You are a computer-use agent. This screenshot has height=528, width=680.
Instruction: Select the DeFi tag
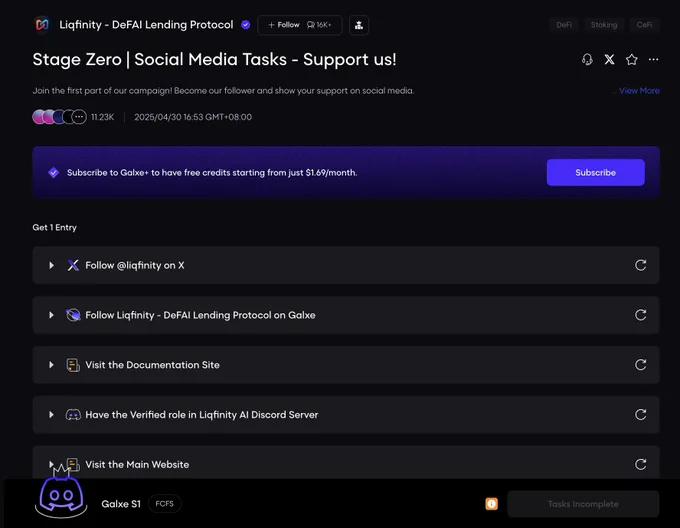point(564,25)
